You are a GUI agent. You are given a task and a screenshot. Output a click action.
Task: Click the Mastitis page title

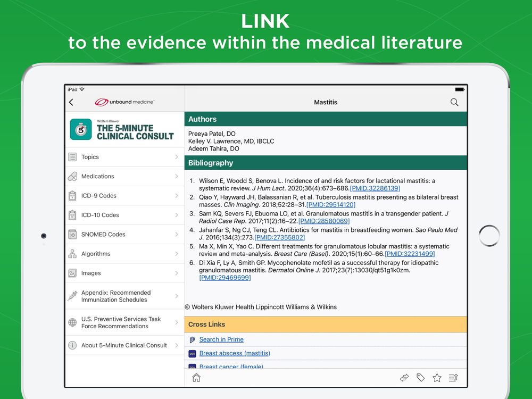326,102
